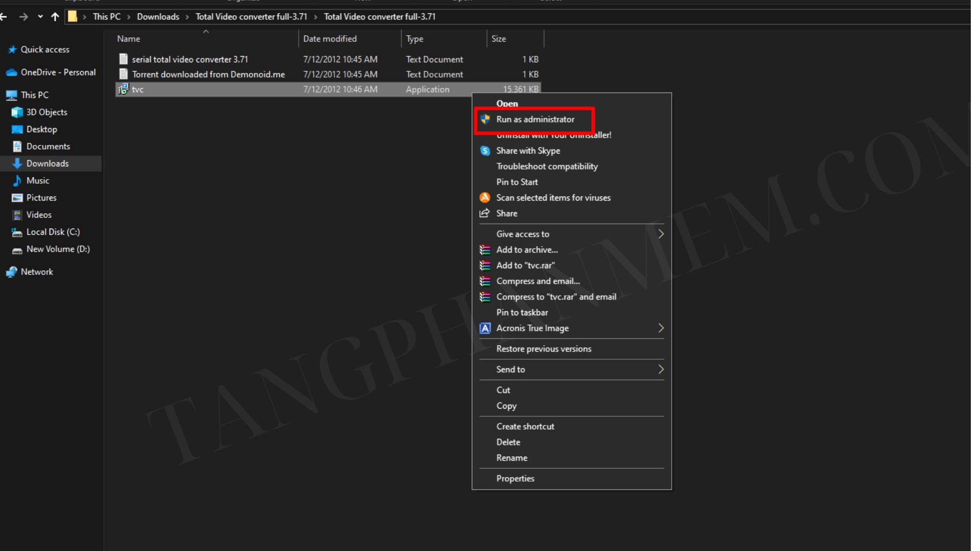This screenshot has width=980, height=551.
Task: Click the Skype icon in context menu
Action: [x=485, y=151]
